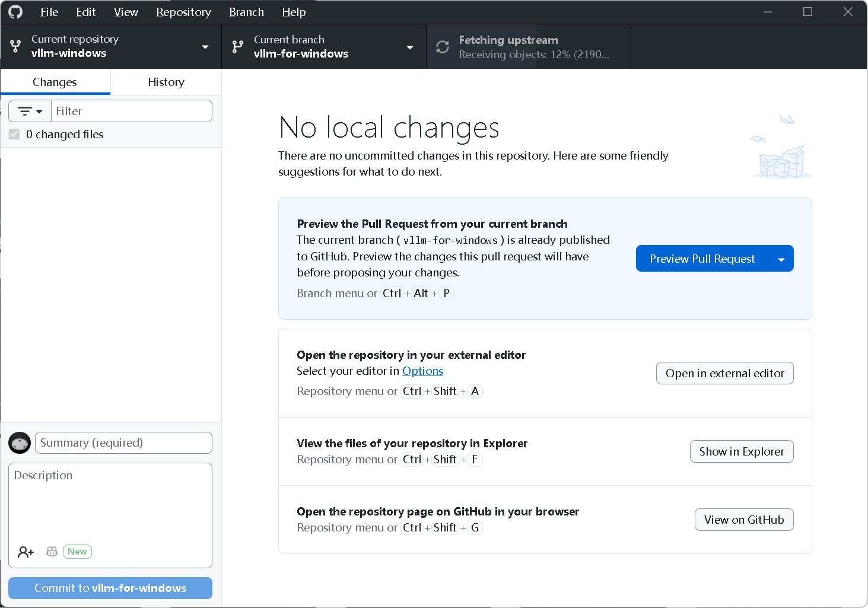This screenshot has width=868, height=608.
Task: Click the 'Preview the Pull Request' title text
Action: coord(432,224)
